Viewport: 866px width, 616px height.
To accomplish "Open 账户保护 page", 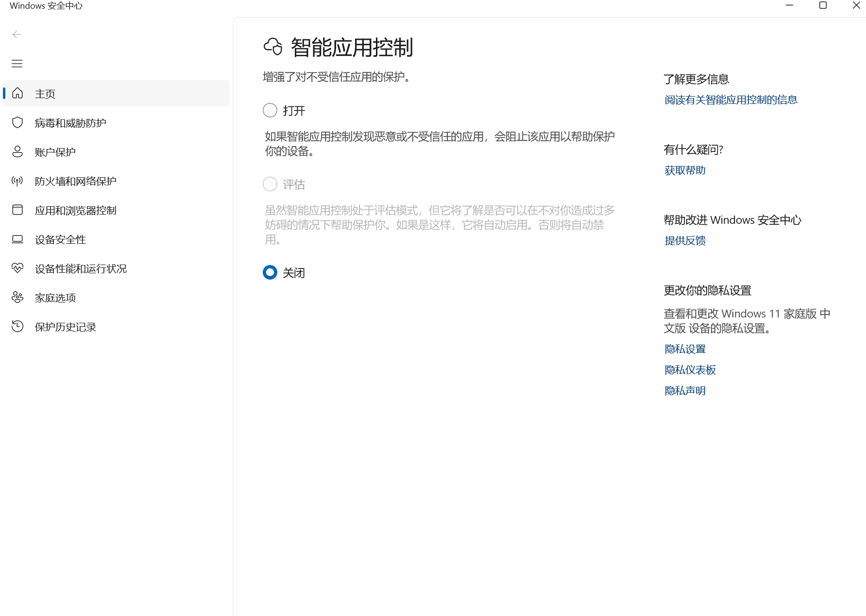I will [x=116, y=152].
